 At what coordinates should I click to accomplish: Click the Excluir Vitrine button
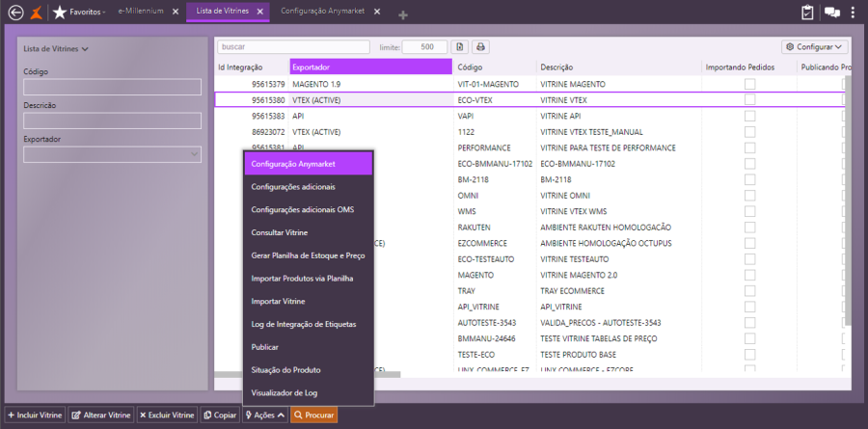coord(167,415)
